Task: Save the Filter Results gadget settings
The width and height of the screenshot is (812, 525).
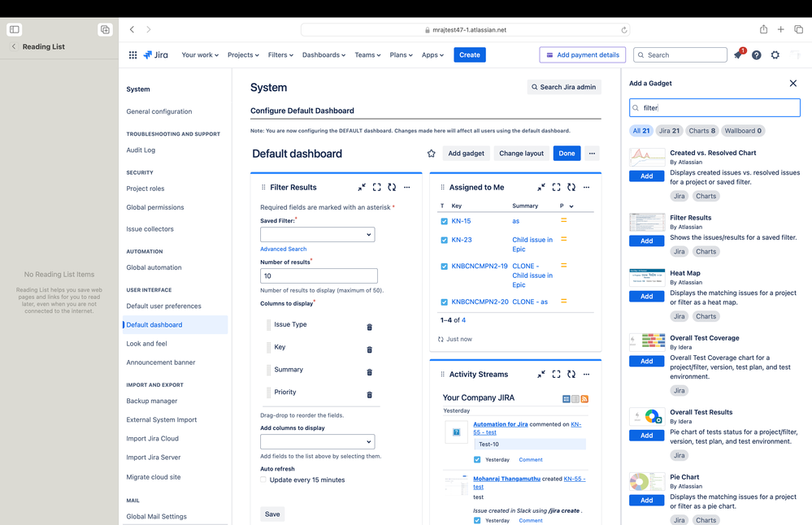Action: pos(272,514)
